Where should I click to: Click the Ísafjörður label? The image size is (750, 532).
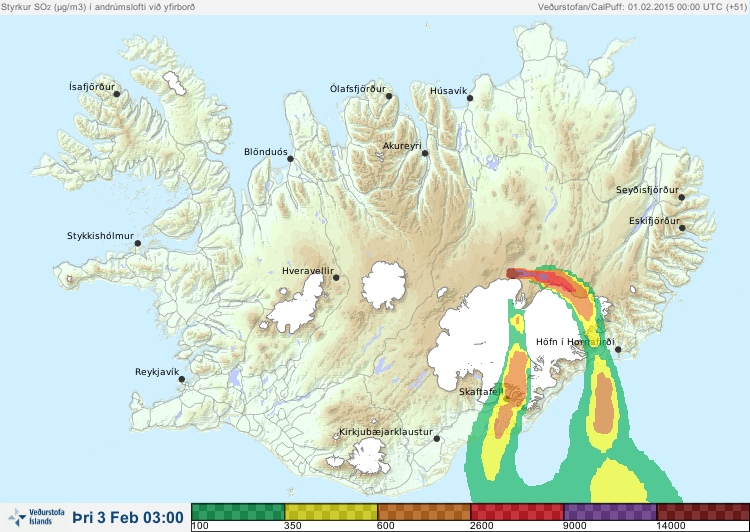click(92, 87)
